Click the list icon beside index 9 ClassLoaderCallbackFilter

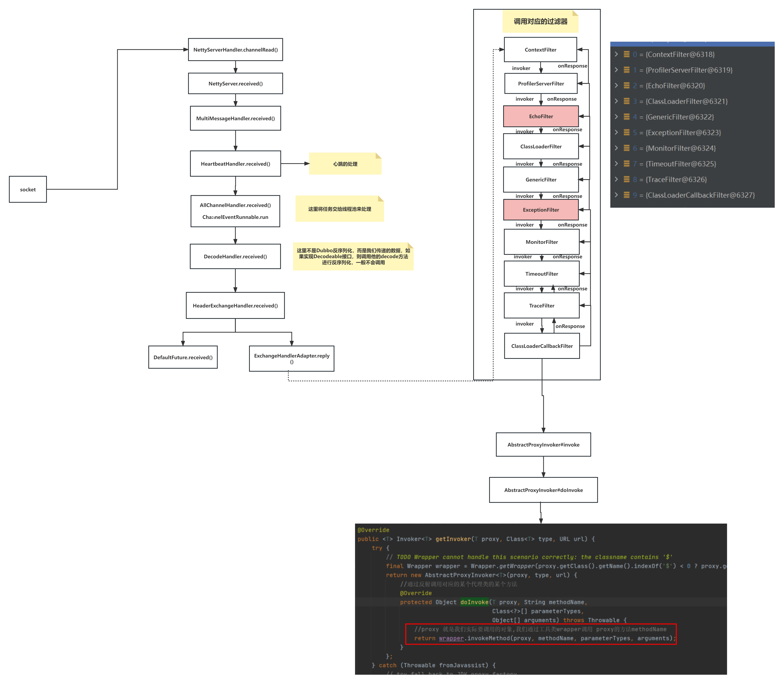click(x=626, y=195)
